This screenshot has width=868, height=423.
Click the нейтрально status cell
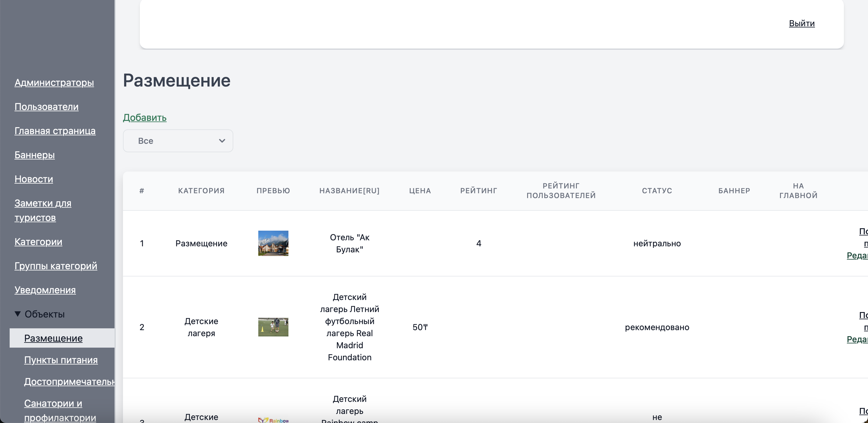657,243
